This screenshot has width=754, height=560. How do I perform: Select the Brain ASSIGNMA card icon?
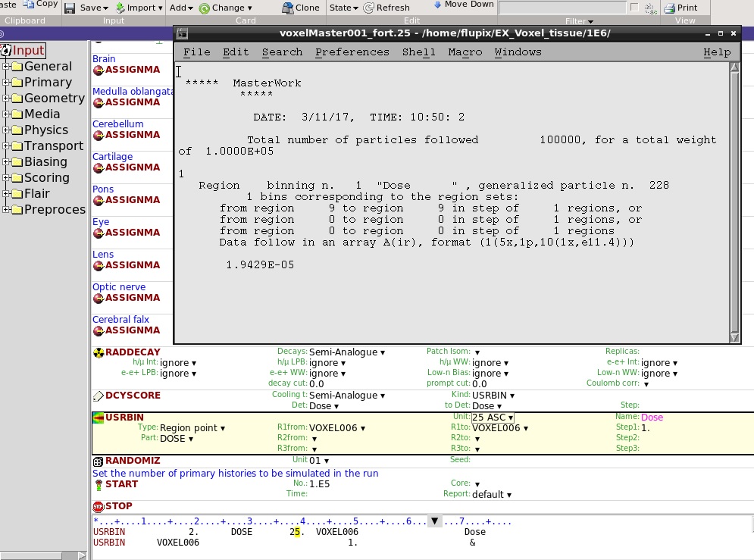tap(99, 70)
